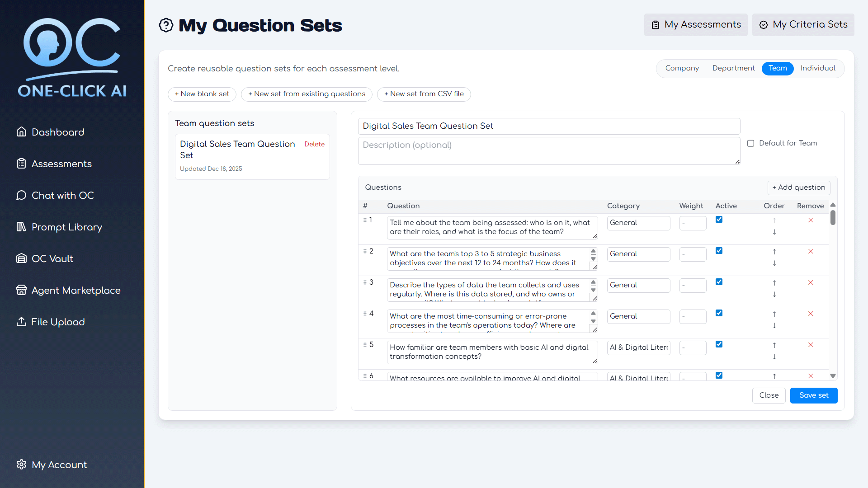Enable the Default for Team checkbox
This screenshot has height=488, width=868.
(751, 143)
